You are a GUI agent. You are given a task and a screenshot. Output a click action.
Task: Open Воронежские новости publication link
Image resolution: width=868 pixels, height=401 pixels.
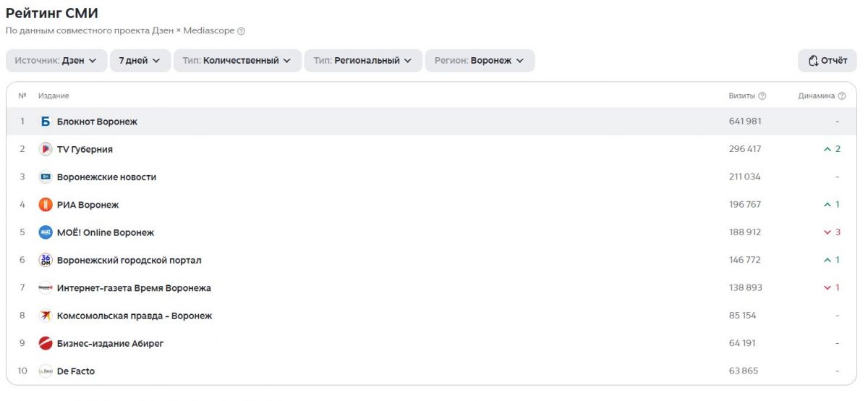pyautogui.click(x=106, y=177)
